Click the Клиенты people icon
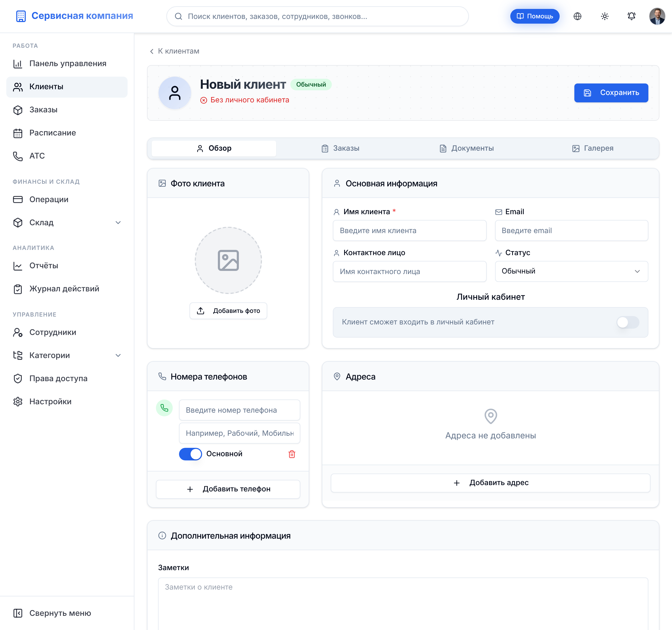Screen dimensions: 672x630 point(18,87)
